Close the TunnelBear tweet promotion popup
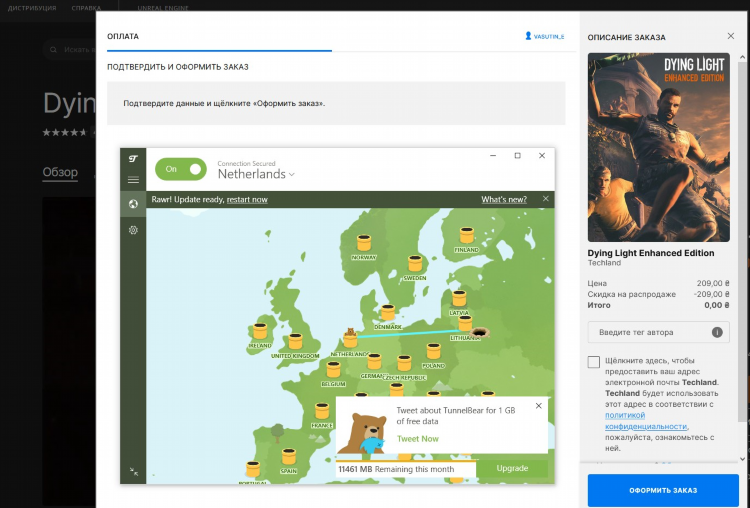Viewport: 750px width, 508px height. 539,406
